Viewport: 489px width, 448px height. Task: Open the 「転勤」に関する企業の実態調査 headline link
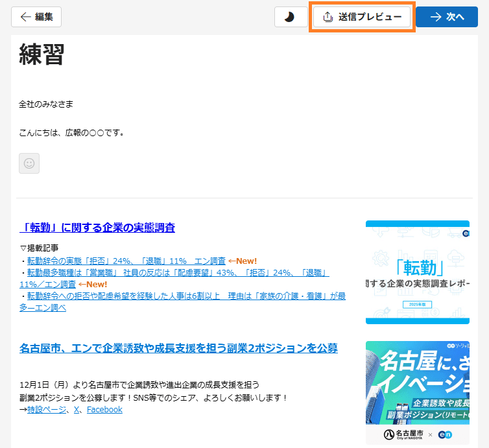coord(97,228)
